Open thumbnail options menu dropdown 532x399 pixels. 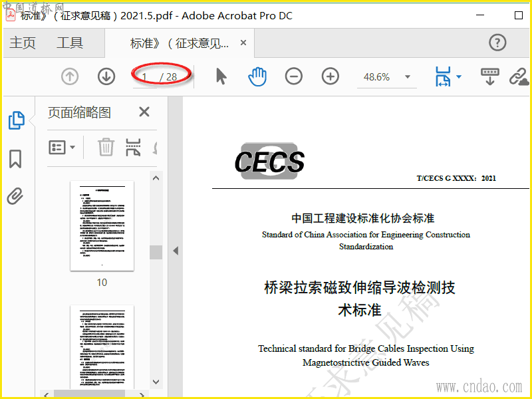click(x=62, y=148)
